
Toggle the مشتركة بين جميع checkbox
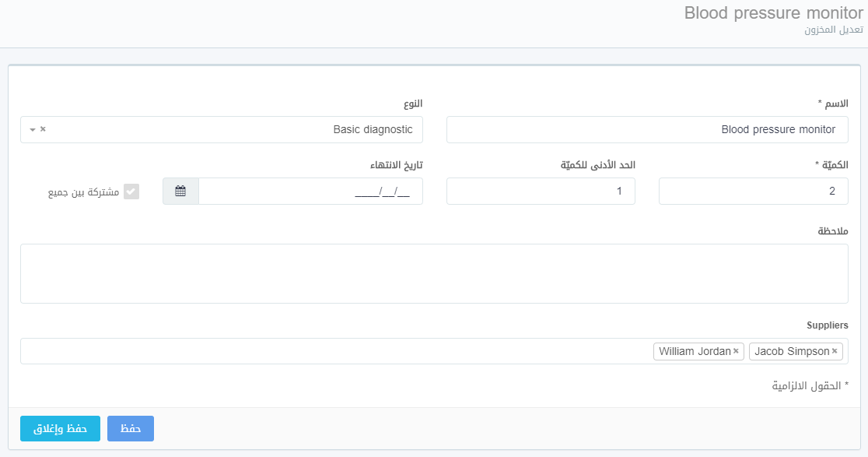(x=131, y=191)
